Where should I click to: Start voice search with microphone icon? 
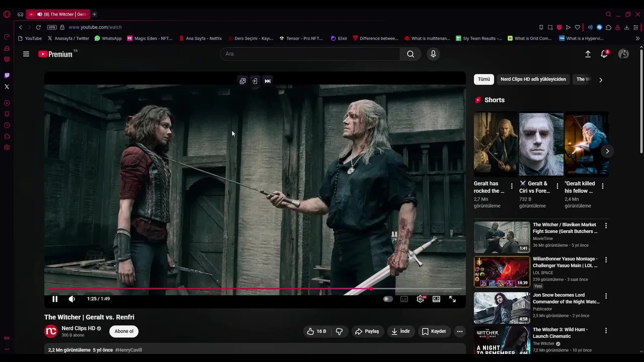pos(433,54)
